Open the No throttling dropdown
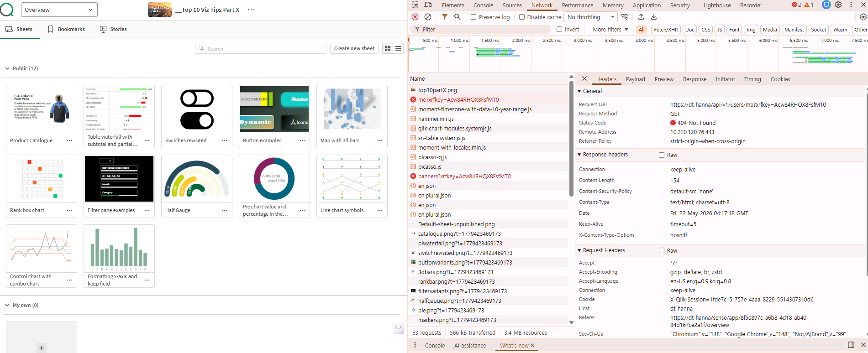868x353 pixels. [x=591, y=17]
